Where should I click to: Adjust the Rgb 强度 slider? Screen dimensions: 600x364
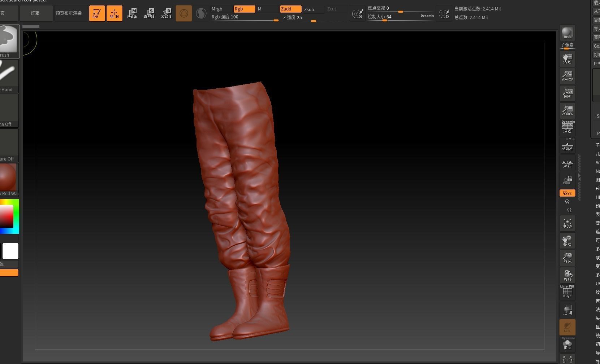pos(245,17)
